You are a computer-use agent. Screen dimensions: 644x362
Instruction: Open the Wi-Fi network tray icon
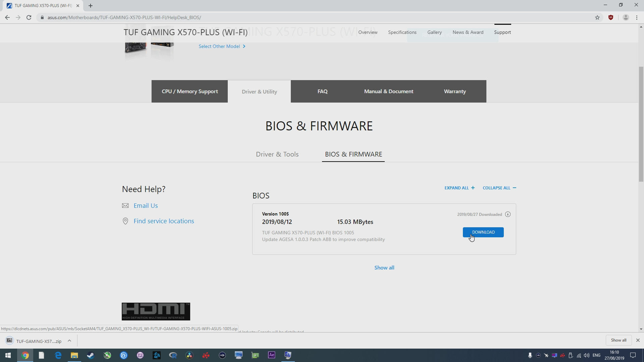pyautogui.click(x=579, y=355)
